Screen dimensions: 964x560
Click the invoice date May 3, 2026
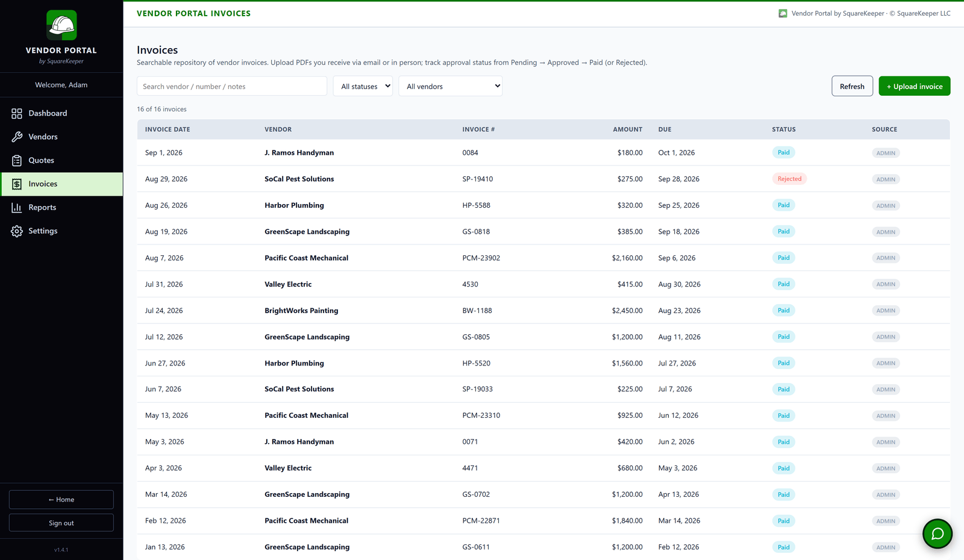(164, 442)
